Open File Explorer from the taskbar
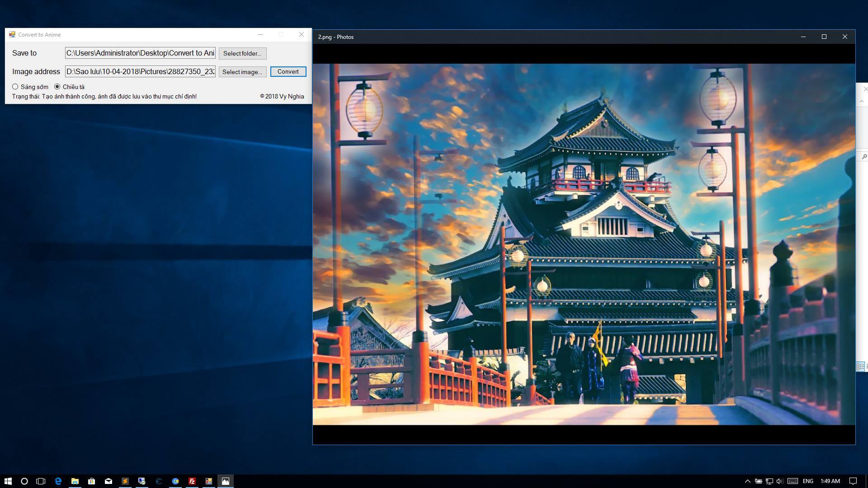This screenshot has width=868, height=488. [x=74, y=481]
